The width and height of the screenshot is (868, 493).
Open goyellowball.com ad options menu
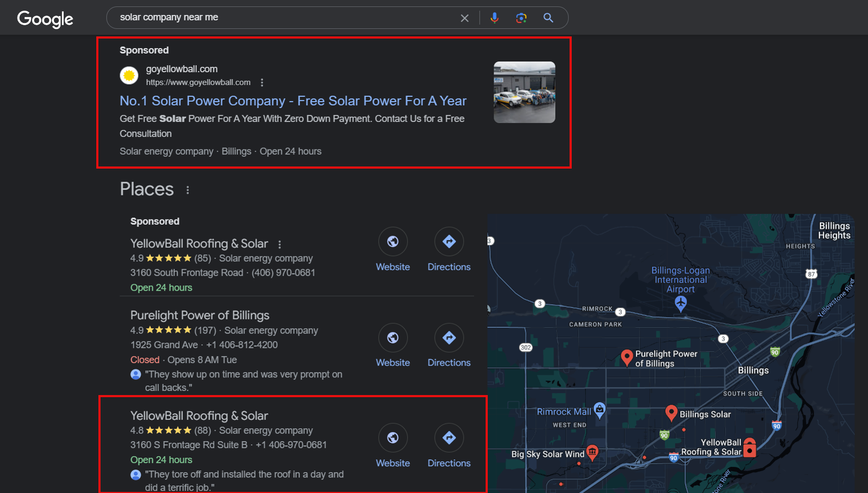point(262,82)
